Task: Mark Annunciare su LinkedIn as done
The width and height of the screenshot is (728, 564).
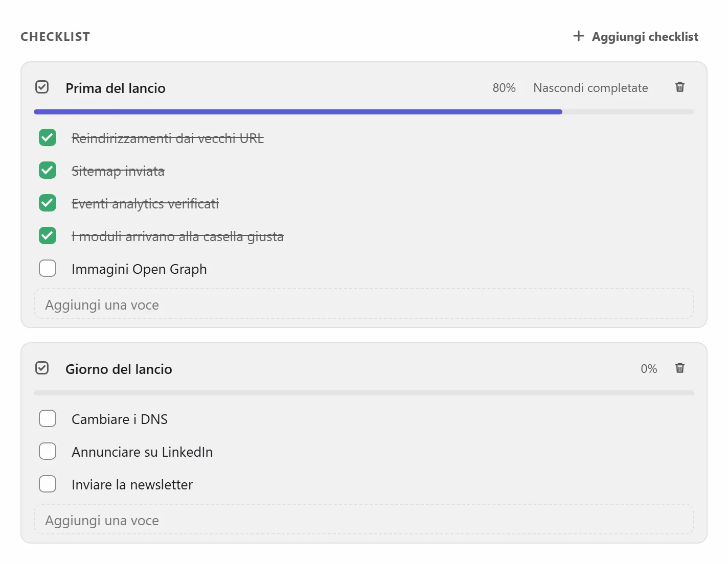Action: pos(48,451)
